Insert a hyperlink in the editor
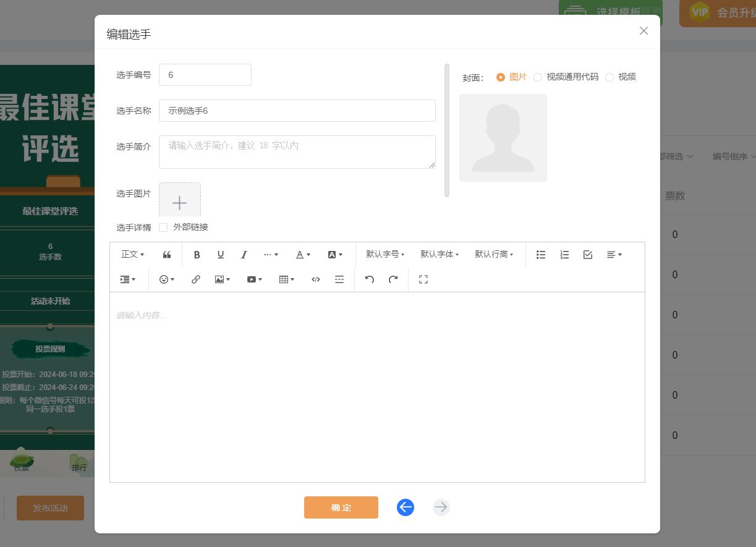 pyautogui.click(x=196, y=279)
